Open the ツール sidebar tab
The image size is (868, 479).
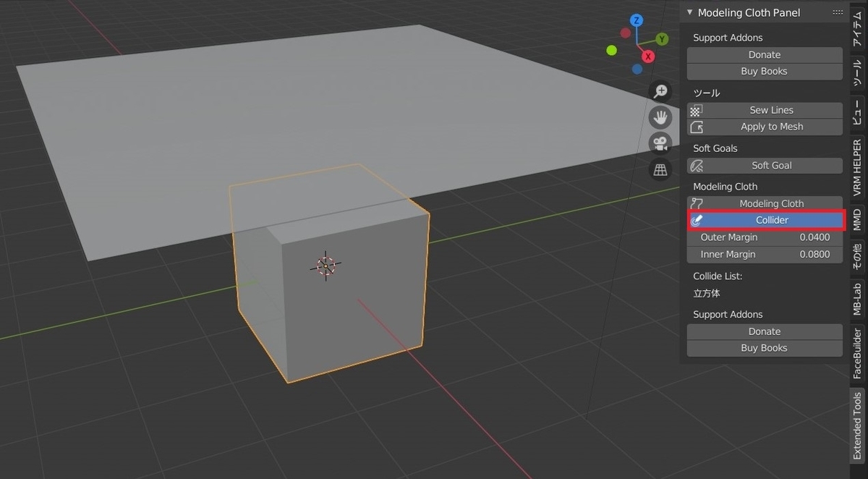pos(857,75)
